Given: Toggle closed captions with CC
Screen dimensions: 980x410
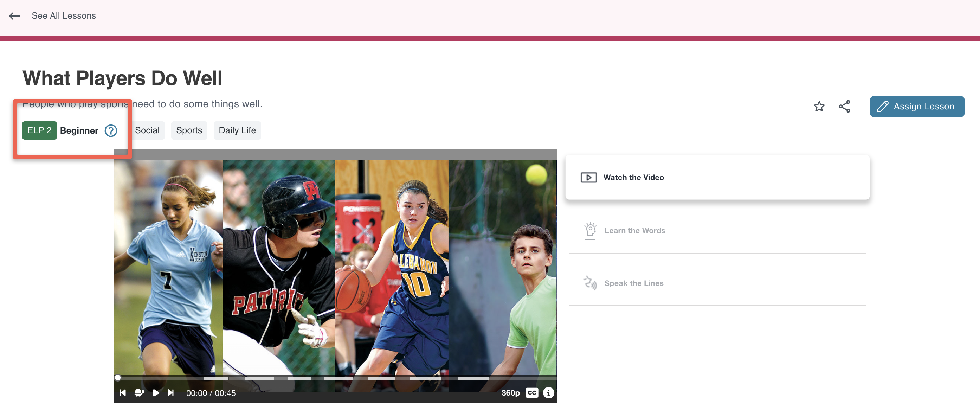Looking at the screenshot, I should pos(531,392).
